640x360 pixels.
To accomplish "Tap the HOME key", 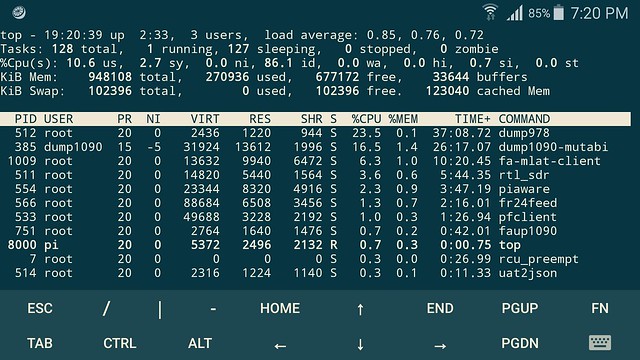I will (280, 308).
